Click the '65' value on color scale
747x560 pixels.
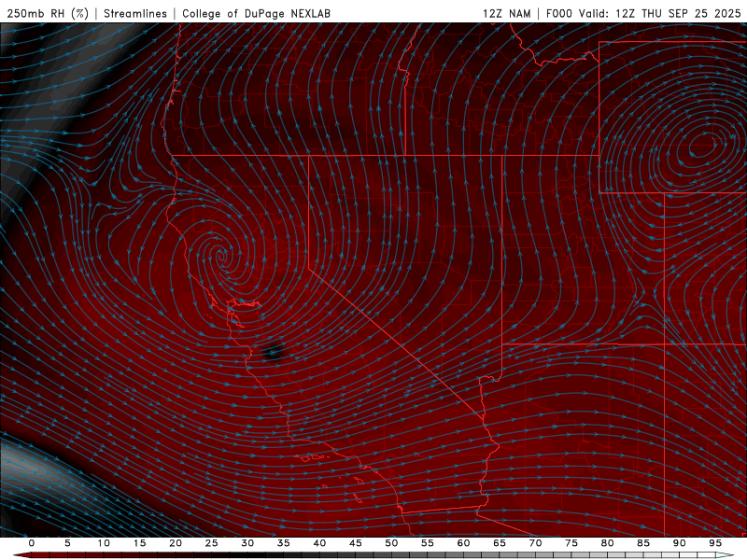500,543
